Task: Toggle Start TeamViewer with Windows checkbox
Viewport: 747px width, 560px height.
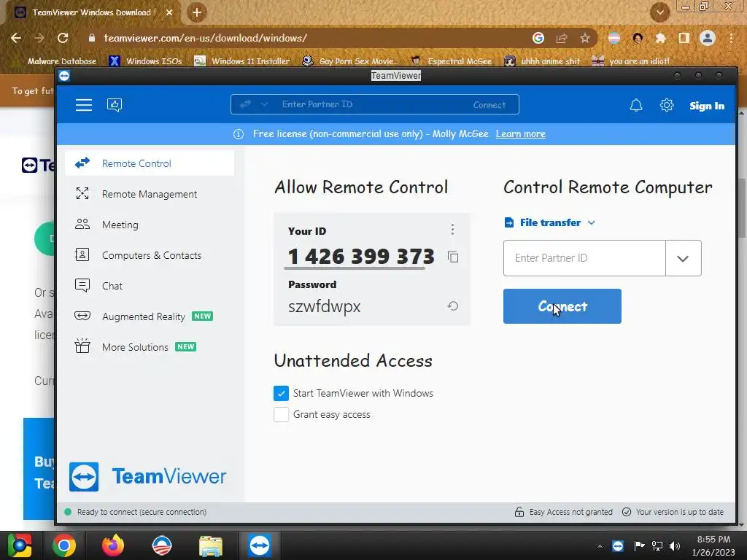Action: point(281,393)
